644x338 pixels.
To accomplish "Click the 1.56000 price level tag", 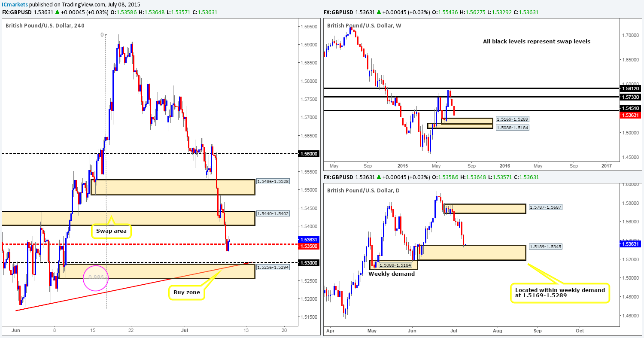I will [x=310, y=153].
